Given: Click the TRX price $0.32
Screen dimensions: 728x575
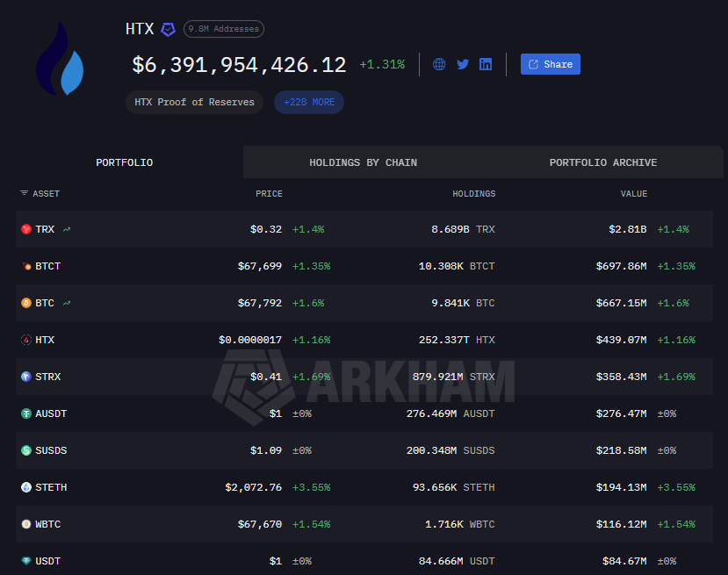Looking at the screenshot, I should click(x=266, y=229).
